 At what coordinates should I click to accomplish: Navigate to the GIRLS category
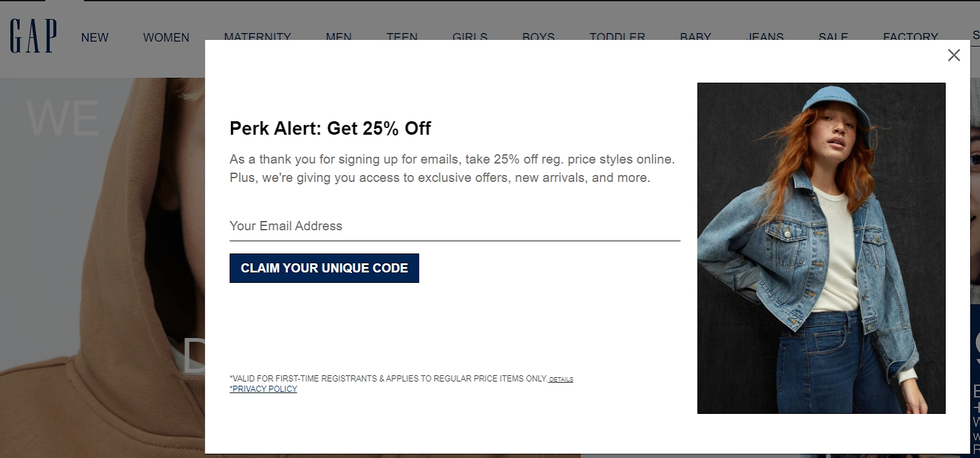[x=470, y=36]
